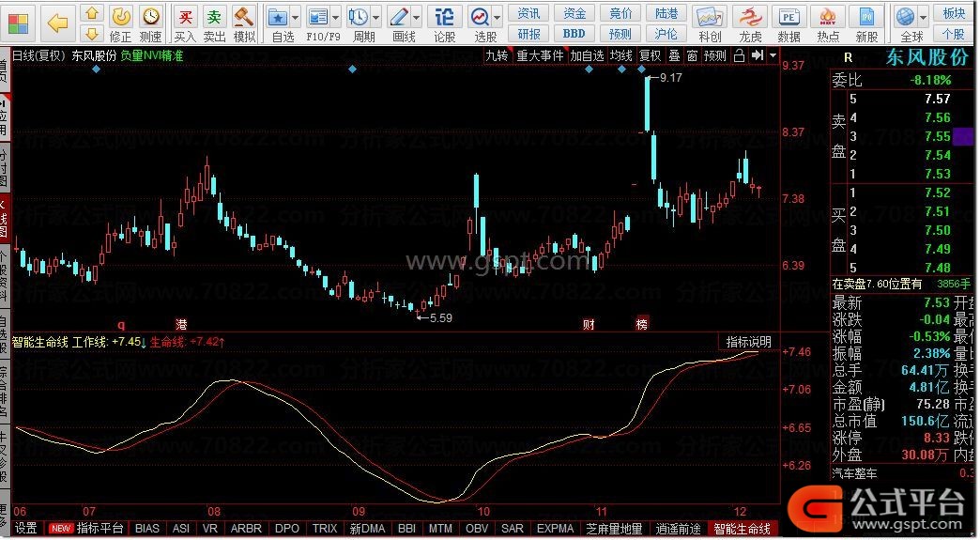The height and width of the screenshot is (540, 980).
Task: Click the 买入 buy icon
Action: tap(185, 17)
